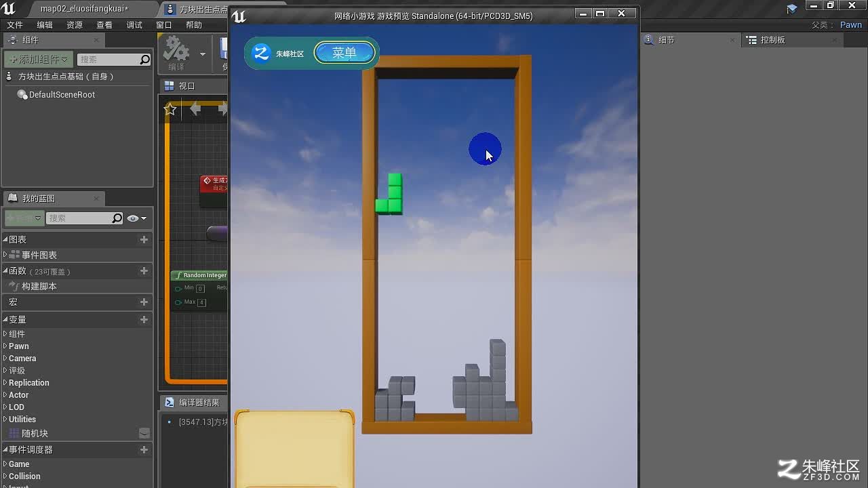The width and height of the screenshot is (868, 488).
Task: Collapse the 变量 section
Action: (5, 319)
